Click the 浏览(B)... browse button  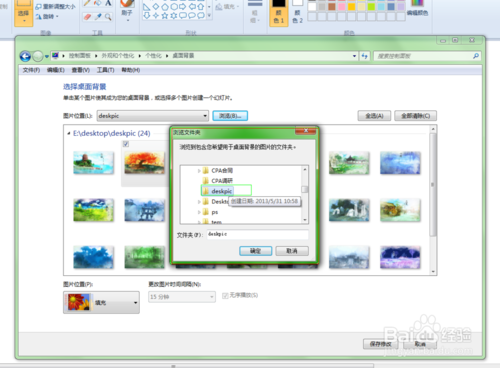point(230,116)
